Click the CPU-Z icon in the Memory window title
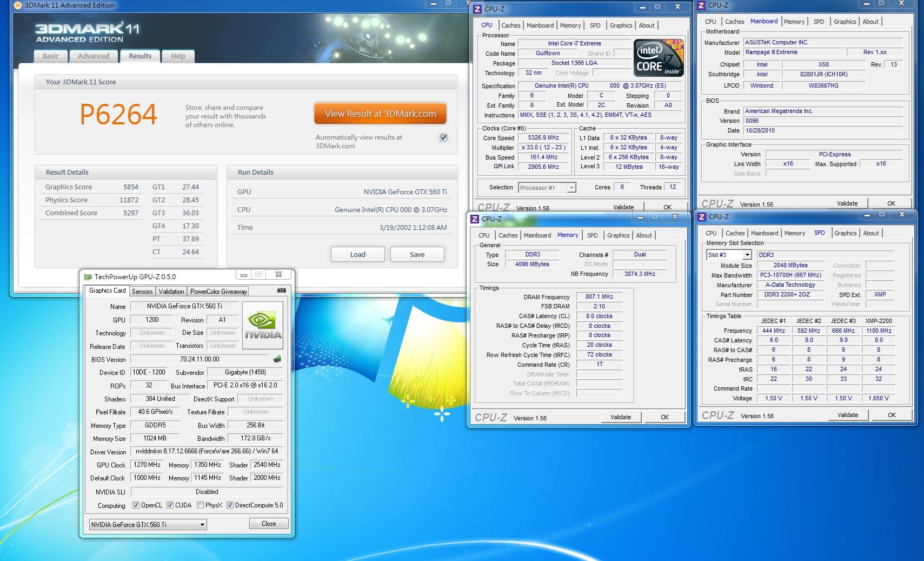 pyautogui.click(x=475, y=219)
